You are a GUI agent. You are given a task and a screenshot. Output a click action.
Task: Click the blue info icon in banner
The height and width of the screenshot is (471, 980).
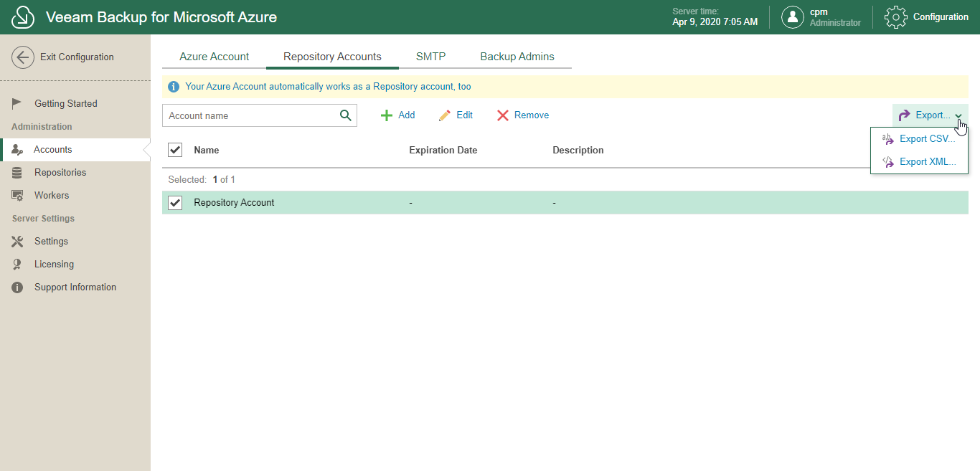point(173,87)
